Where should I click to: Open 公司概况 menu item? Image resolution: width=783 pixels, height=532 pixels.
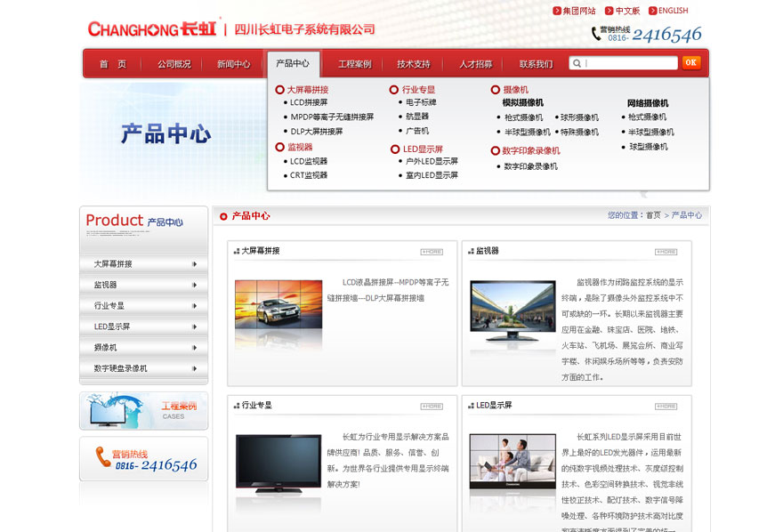pyautogui.click(x=174, y=64)
